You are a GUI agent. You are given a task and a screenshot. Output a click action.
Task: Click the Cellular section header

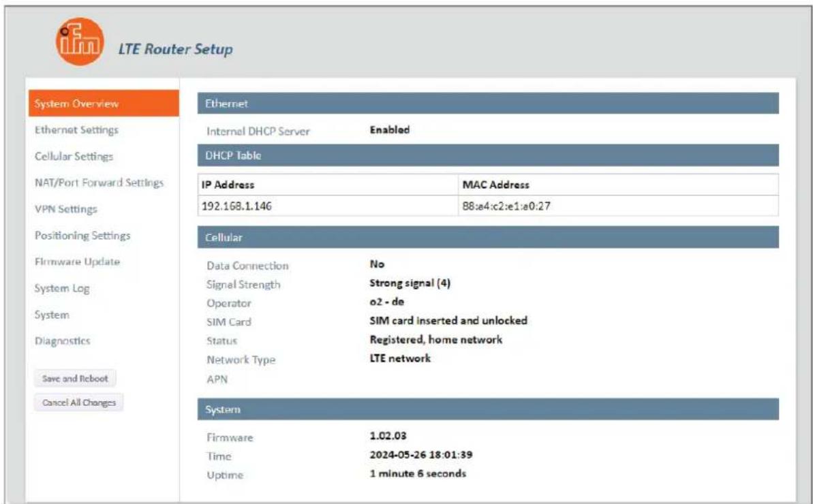[488, 237]
